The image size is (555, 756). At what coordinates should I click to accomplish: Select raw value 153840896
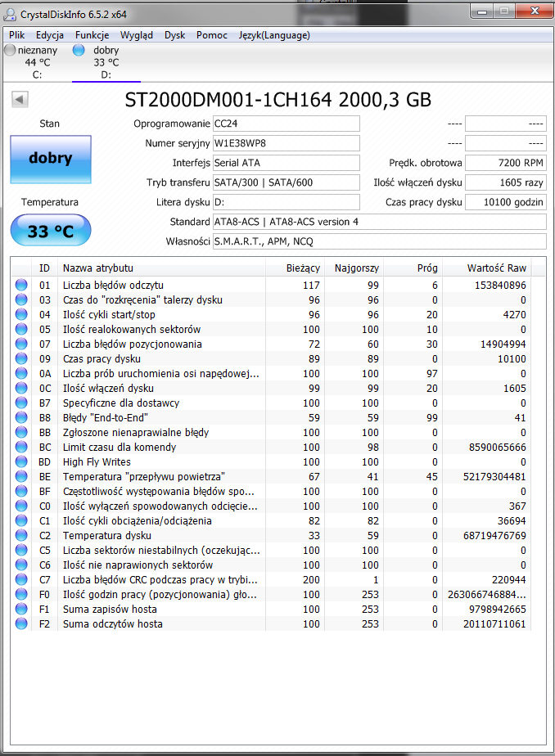pos(500,286)
